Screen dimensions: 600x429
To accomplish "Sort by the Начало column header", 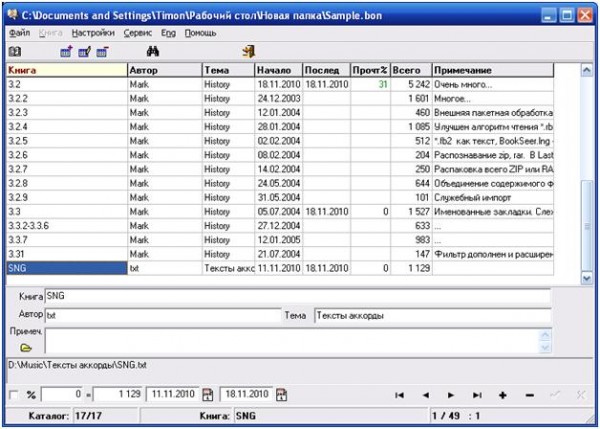I will (279, 70).
